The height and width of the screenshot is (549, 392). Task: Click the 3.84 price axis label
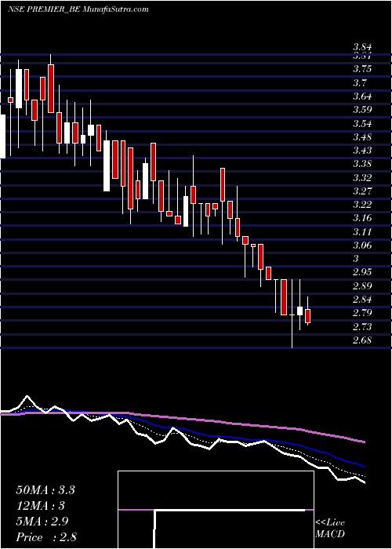click(362, 47)
